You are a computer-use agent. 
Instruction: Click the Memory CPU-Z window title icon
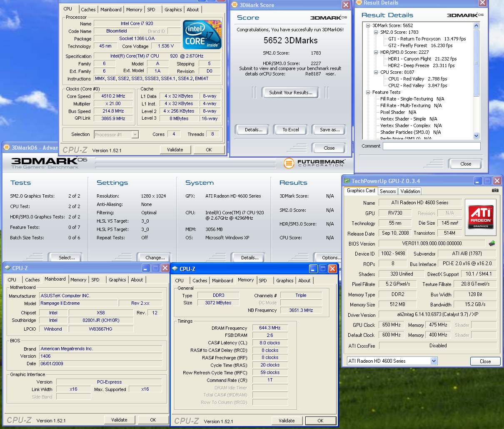point(175,269)
